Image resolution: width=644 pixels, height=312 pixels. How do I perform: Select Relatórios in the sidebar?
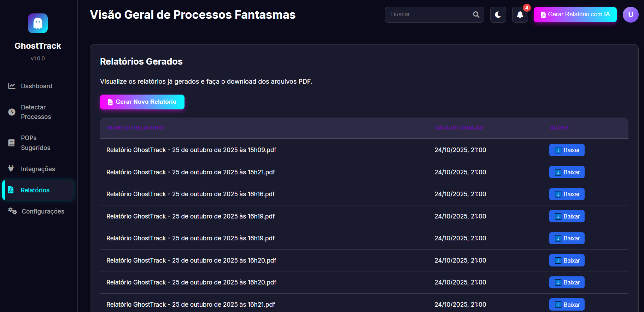point(35,190)
